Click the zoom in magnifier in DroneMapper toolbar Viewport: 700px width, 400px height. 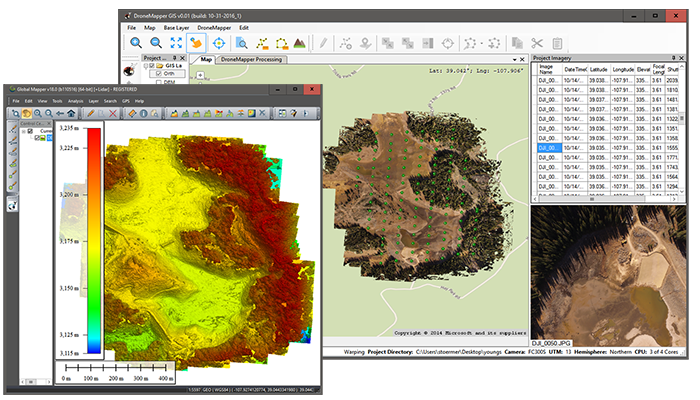pos(136,43)
